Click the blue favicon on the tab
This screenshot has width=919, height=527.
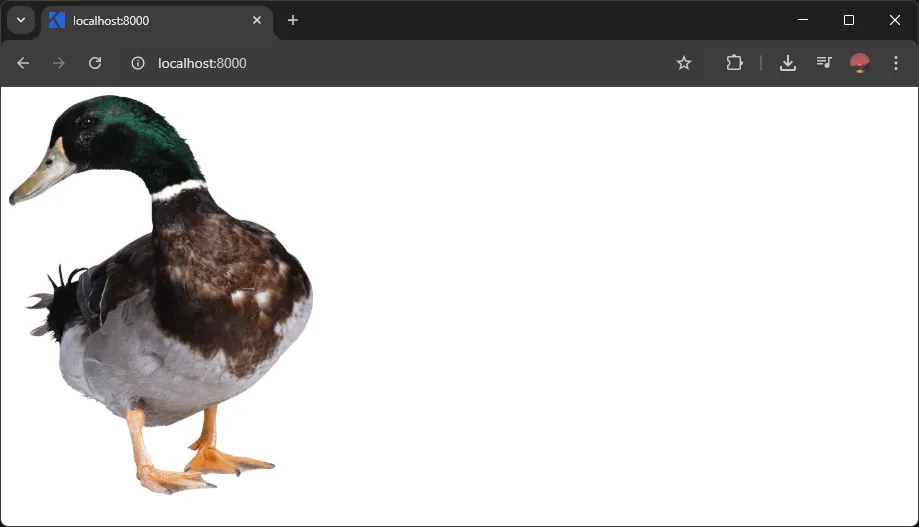coord(57,21)
